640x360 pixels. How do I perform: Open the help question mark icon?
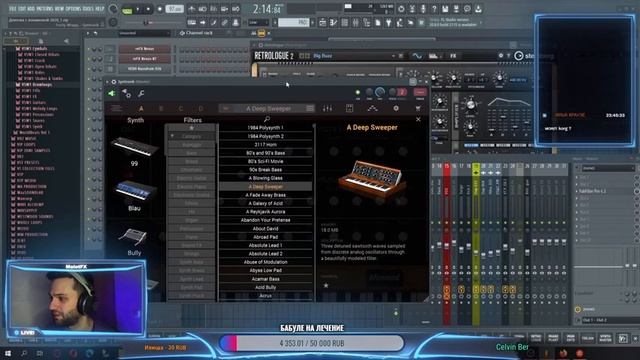click(434, 9)
